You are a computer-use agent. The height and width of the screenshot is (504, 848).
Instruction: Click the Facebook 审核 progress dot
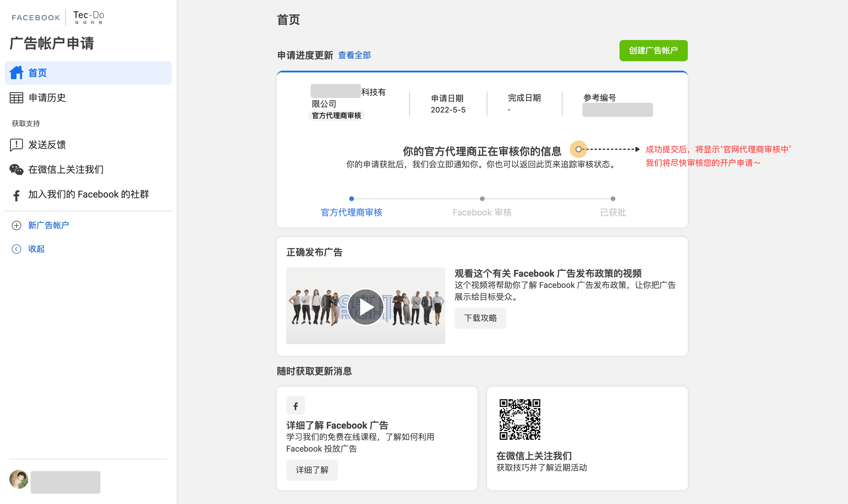(x=482, y=199)
